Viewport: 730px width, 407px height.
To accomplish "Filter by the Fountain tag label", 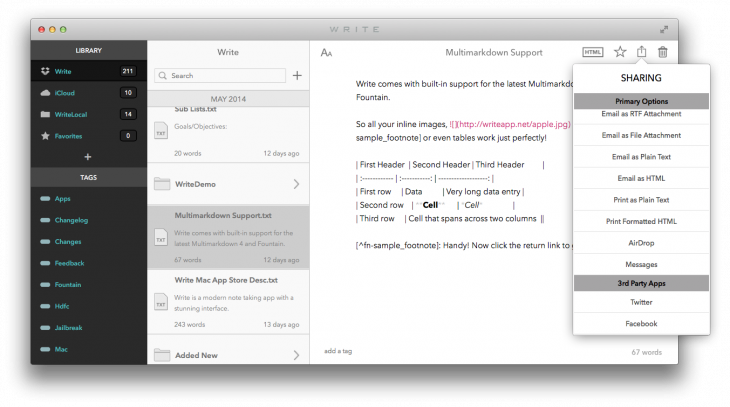I will click(x=68, y=284).
